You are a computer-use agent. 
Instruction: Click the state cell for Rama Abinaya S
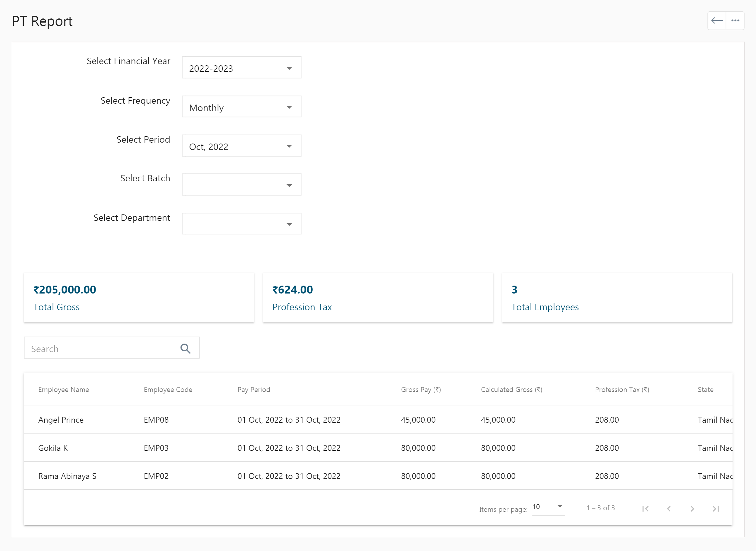coord(715,476)
